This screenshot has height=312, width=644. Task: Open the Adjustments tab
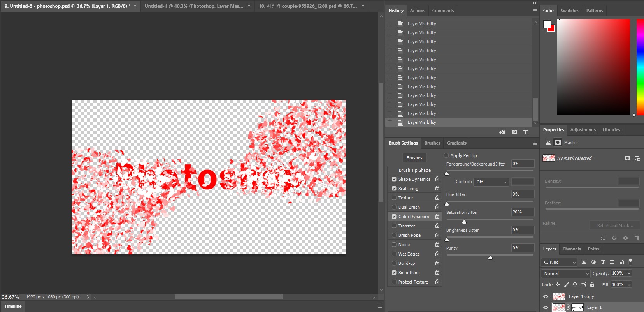coord(583,130)
